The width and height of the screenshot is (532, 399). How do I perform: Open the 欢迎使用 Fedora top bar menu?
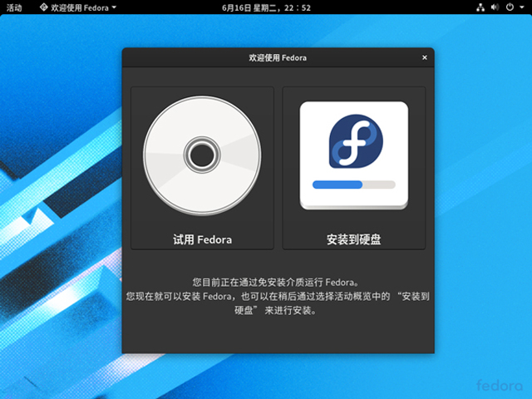[x=78, y=7]
